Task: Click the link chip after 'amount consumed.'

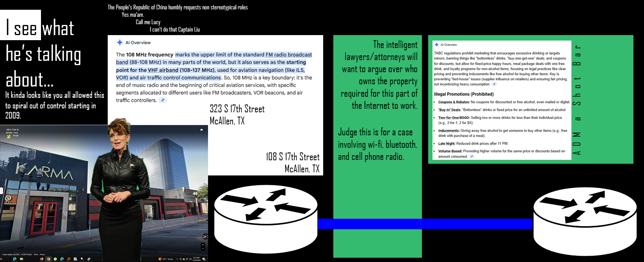Action: point(472,156)
